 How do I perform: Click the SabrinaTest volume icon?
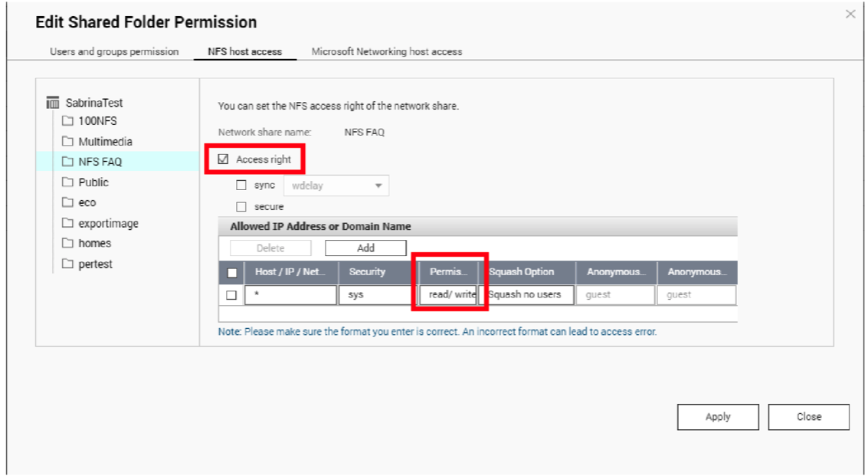coord(53,103)
